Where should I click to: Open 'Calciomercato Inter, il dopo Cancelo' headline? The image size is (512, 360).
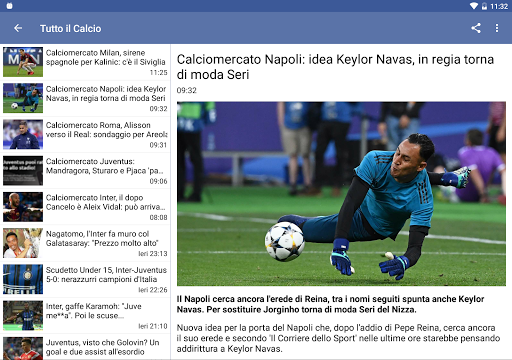(106, 202)
